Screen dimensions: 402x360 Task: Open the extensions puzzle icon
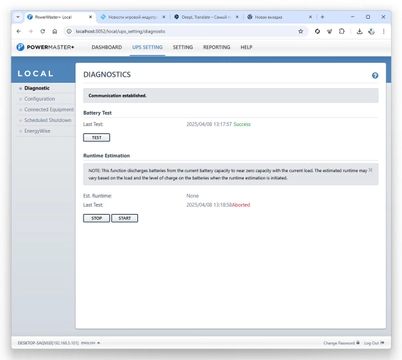342,31
